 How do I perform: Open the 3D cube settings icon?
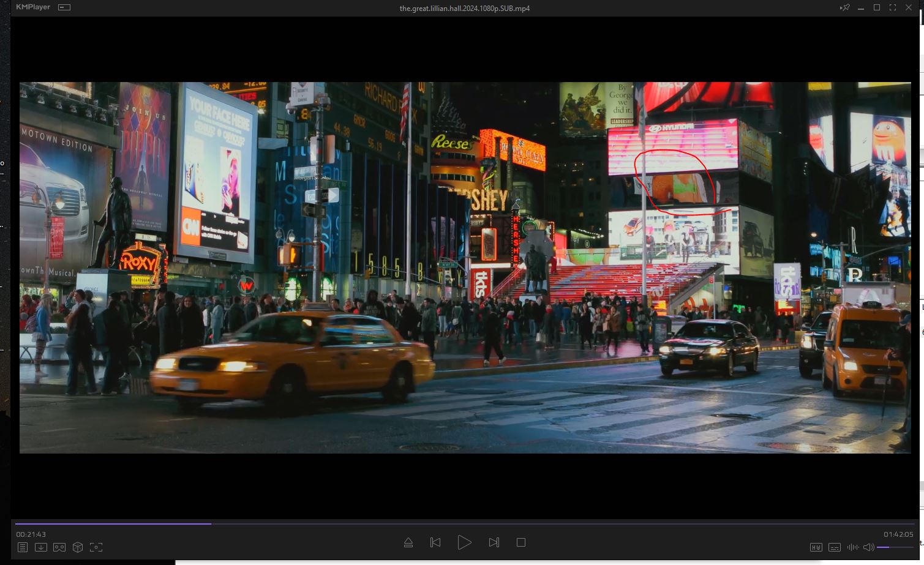78,547
